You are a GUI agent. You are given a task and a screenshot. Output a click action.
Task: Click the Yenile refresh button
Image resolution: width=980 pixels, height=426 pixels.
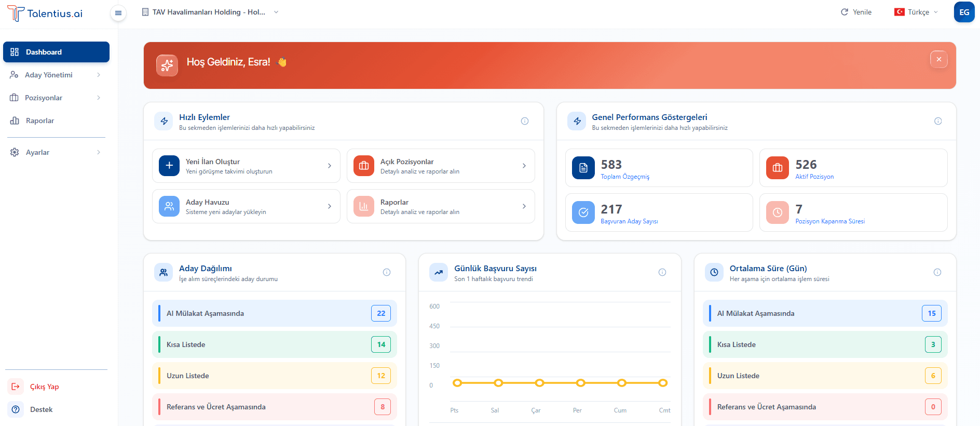(856, 12)
